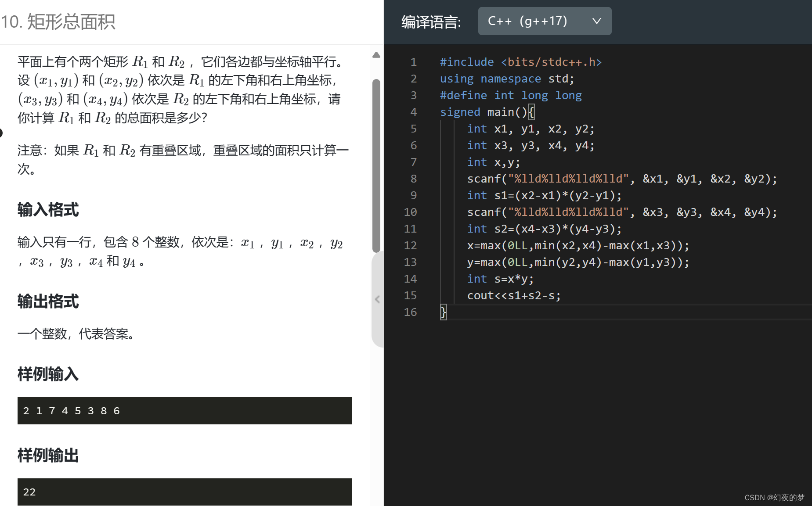Click the sample input block 2 1 7 4 5 3 8 6

coord(185,411)
